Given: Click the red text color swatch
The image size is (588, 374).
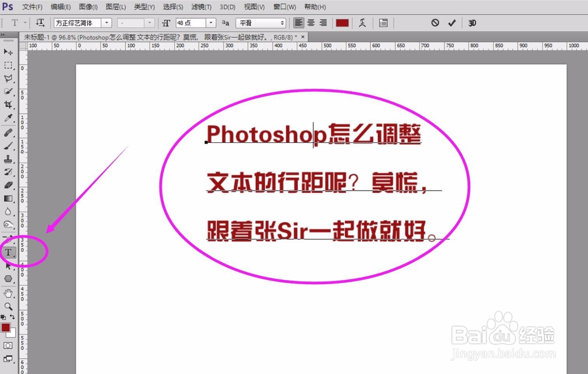Looking at the screenshot, I should point(342,23).
